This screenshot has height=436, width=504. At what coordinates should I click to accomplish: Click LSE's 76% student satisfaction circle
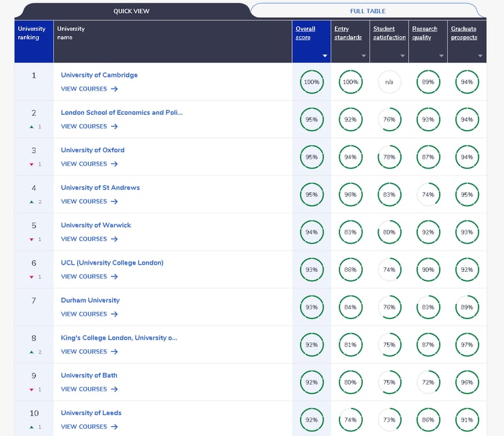(x=389, y=120)
